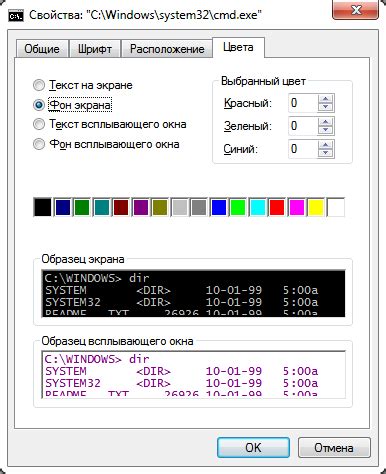
Task: Select the Цвета tab
Action: pyautogui.click(x=238, y=47)
